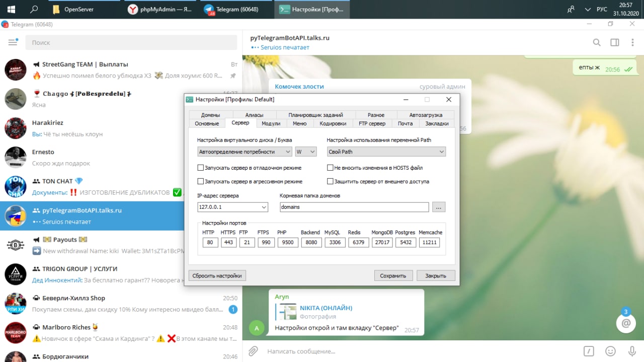Click the search magnifier in chat header
The height and width of the screenshot is (362, 644).
click(597, 42)
